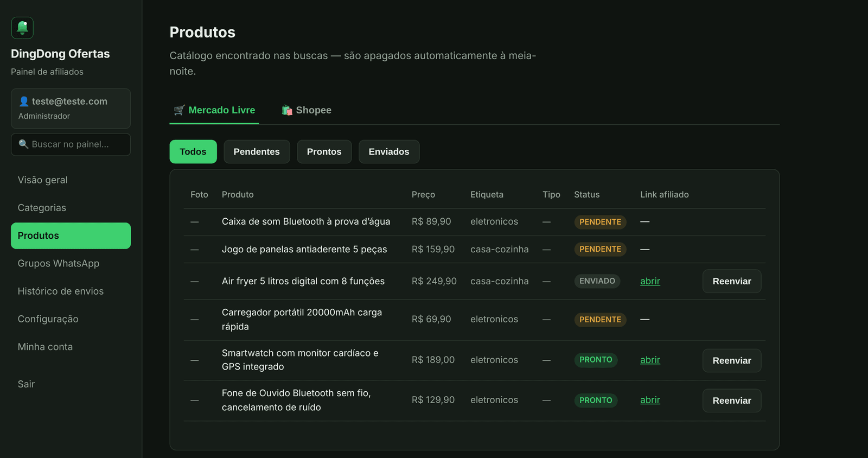
Task: Filter products by Todos
Action: pyautogui.click(x=193, y=152)
